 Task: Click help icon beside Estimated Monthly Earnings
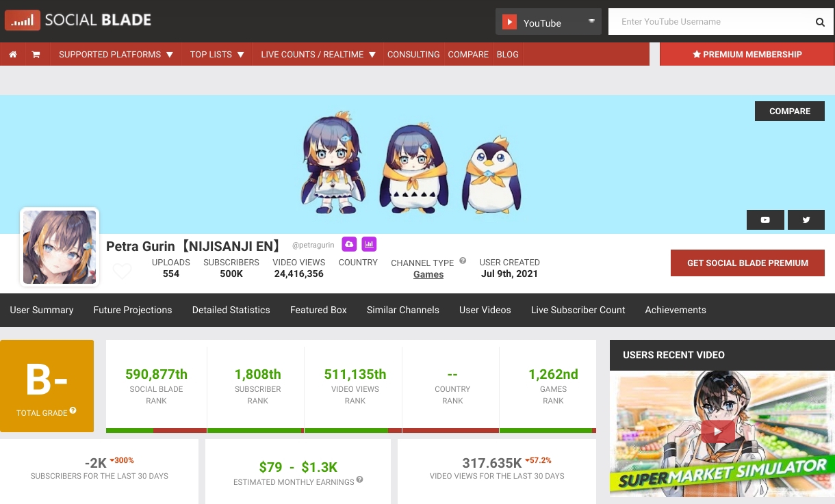point(359,480)
